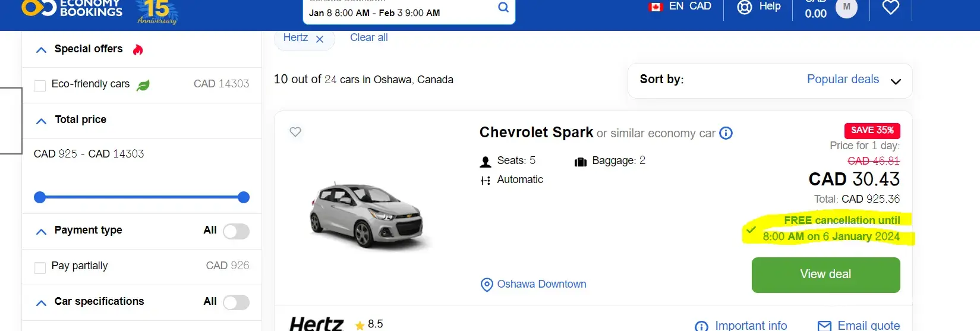Image resolution: width=980 pixels, height=331 pixels.
Task: Click the right handle of price slider
Action: point(243,197)
